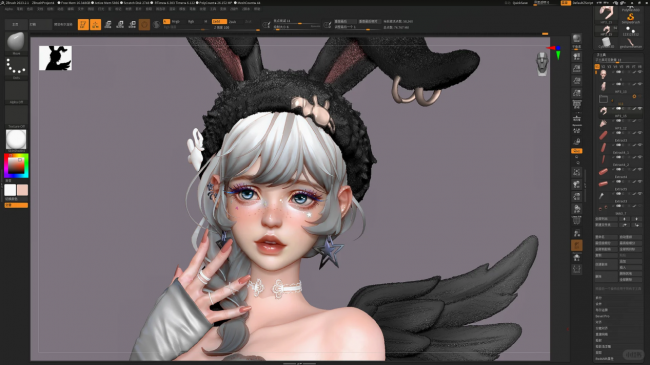Click the 删除 (Delete) subtool button

606,276
